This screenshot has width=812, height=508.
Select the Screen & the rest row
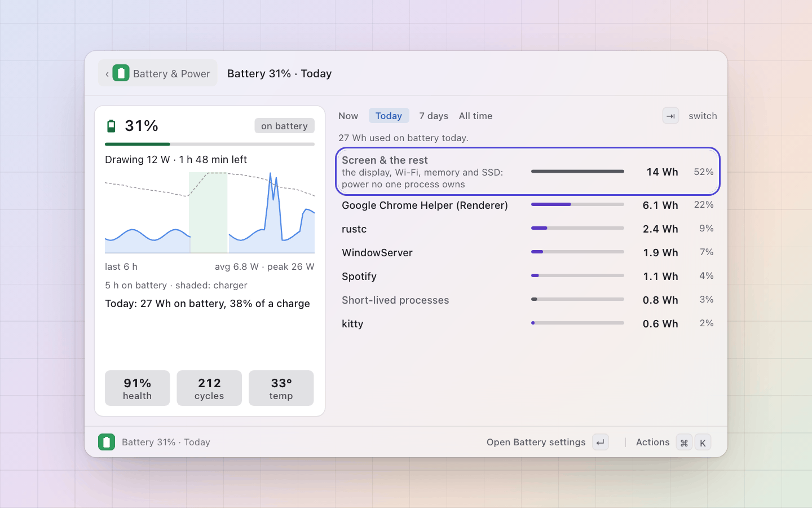pyautogui.click(x=528, y=172)
